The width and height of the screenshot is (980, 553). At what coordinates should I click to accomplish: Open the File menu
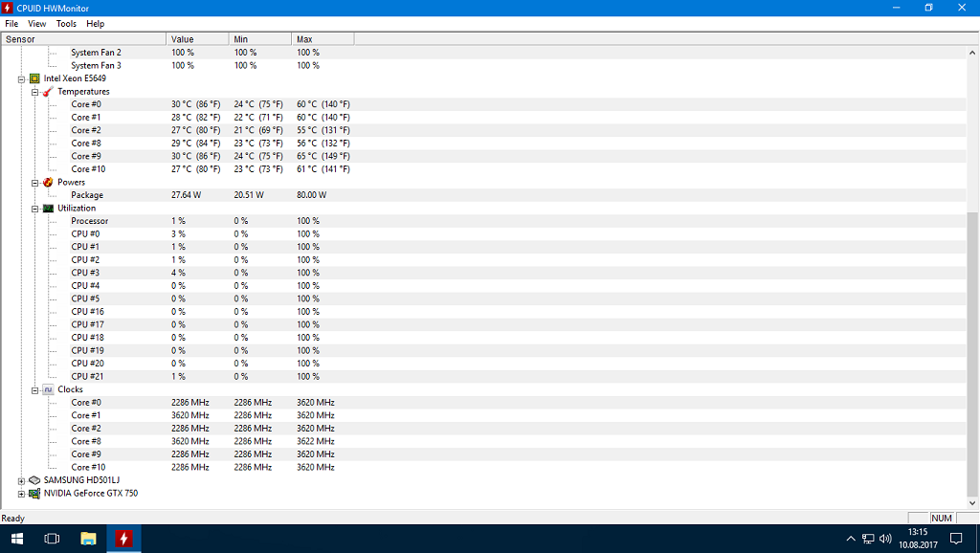(11, 24)
